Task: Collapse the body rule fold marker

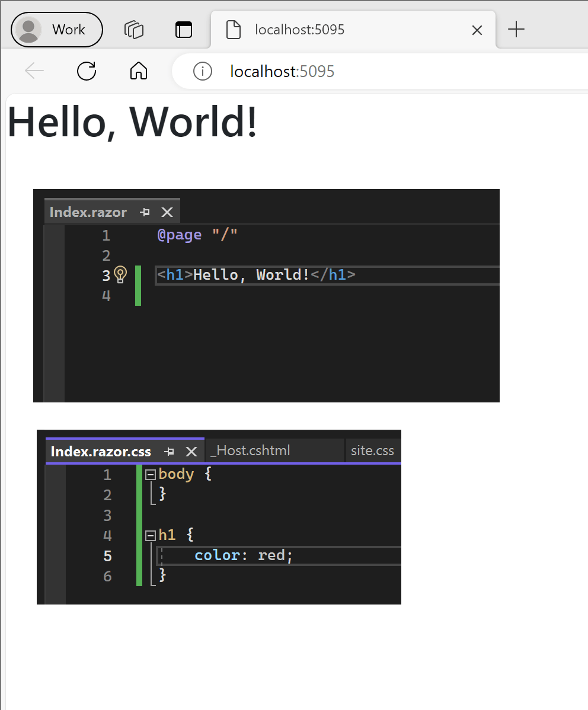Action: (x=149, y=474)
